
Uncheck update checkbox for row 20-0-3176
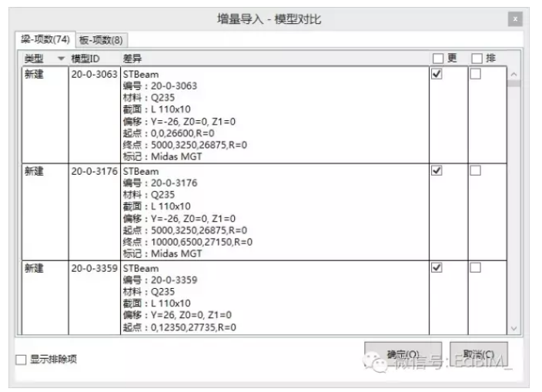click(x=437, y=170)
